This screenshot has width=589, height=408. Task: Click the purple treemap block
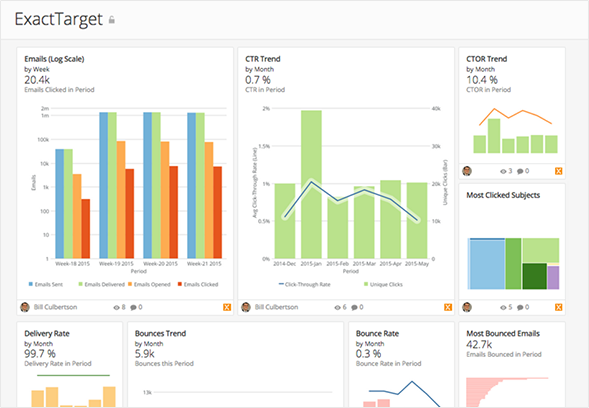pos(554,278)
